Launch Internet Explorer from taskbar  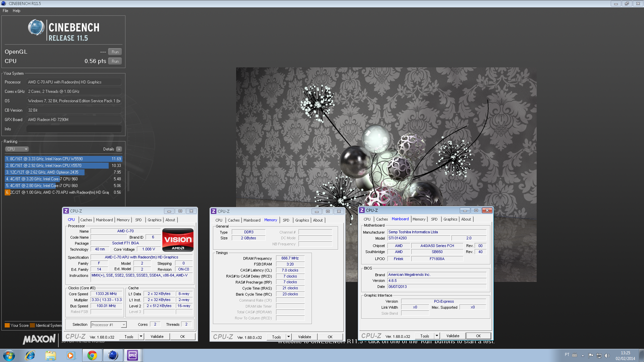(x=30, y=355)
